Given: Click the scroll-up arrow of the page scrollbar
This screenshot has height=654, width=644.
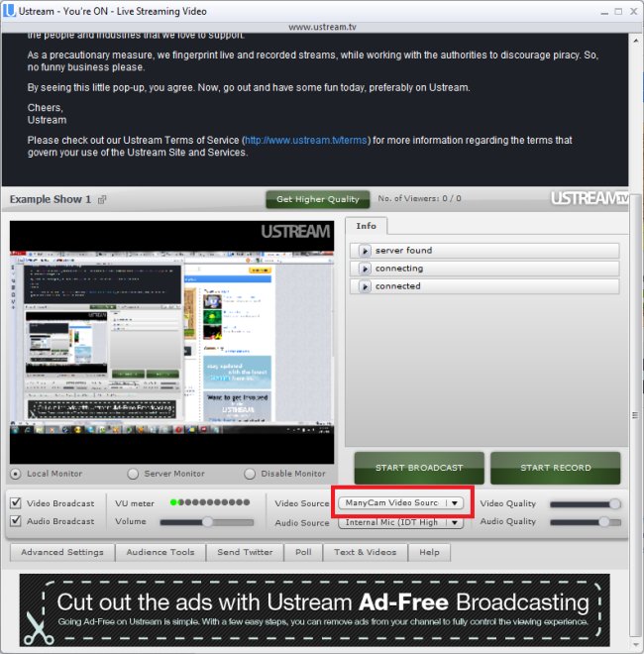Looking at the screenshot, I should click(636, 41).
